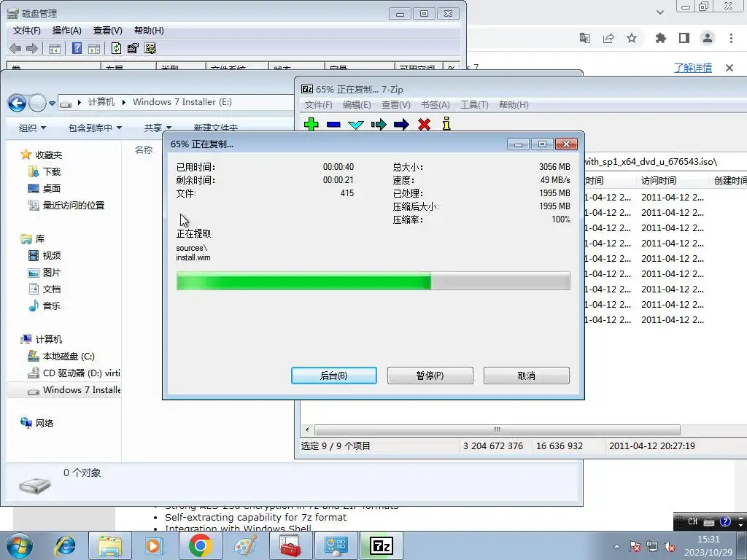Open 7-Zip 书签(A) menu
This screenshot has width=747, height=560.
[435, 105]
